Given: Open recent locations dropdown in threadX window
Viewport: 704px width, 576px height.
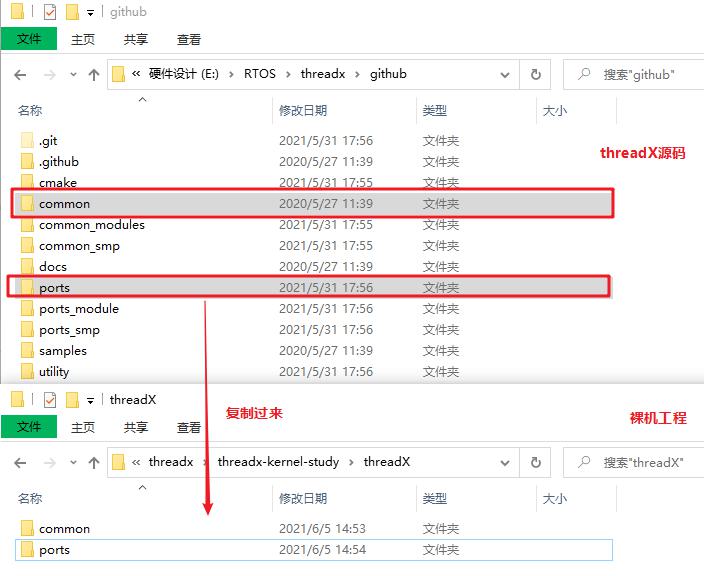Looking at the screenshot, I should coord(73,462).
